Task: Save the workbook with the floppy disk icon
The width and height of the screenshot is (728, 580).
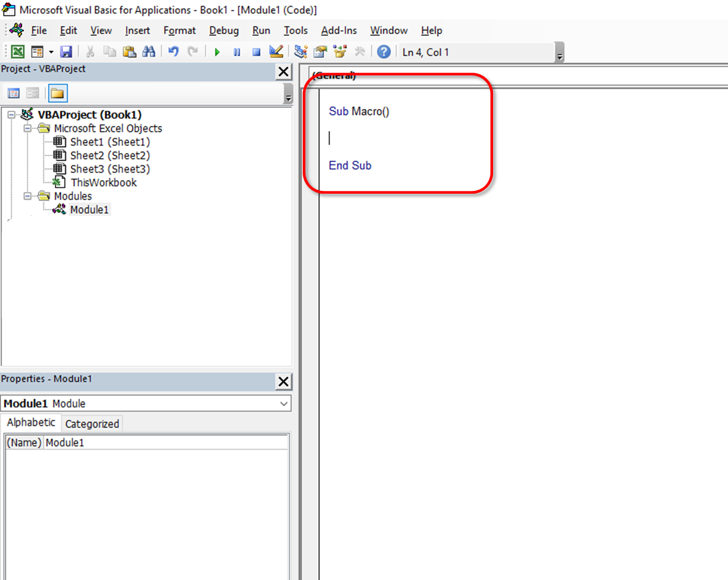Action: coord(66,52)
